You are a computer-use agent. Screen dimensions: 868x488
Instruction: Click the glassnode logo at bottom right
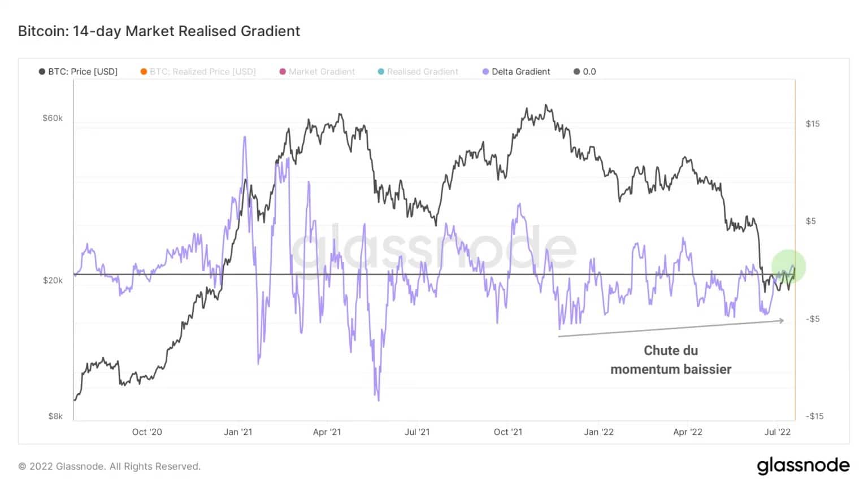(x=803, y=465)
